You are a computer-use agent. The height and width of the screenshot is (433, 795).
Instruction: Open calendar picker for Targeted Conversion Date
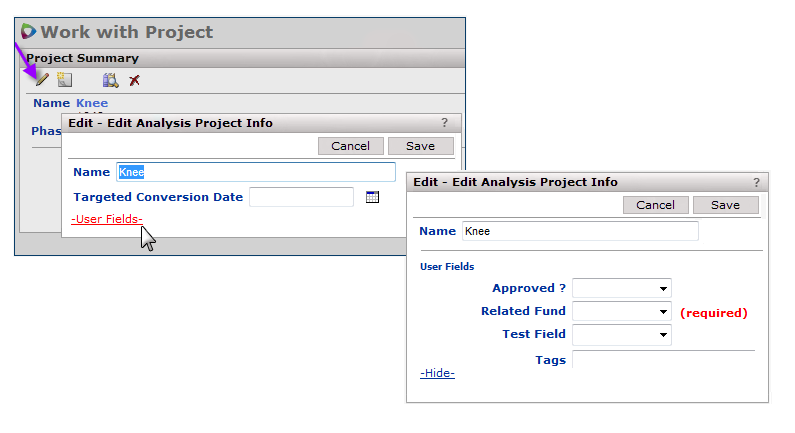(x=372, y=197)
